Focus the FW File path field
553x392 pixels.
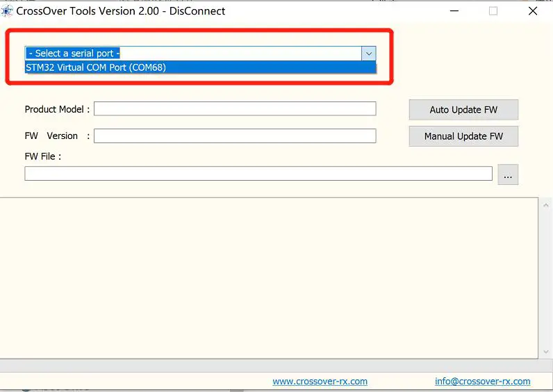pos(258,174)
